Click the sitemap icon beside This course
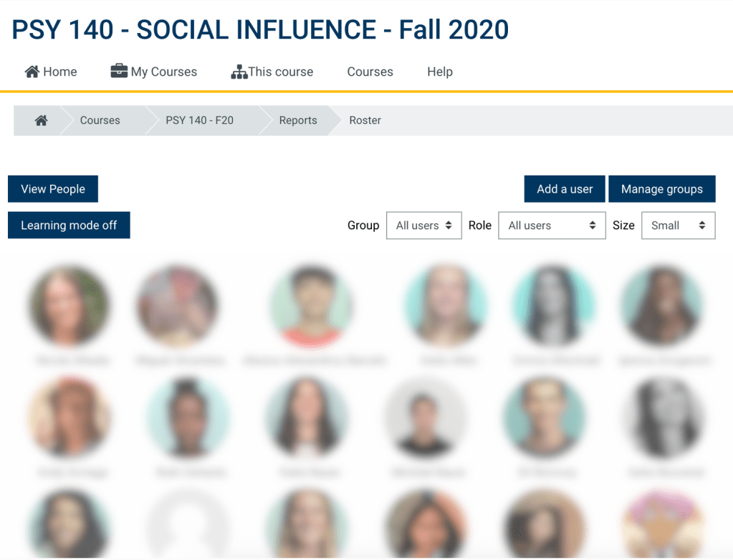This screenshot has width=733, height=560. point(239,72)
